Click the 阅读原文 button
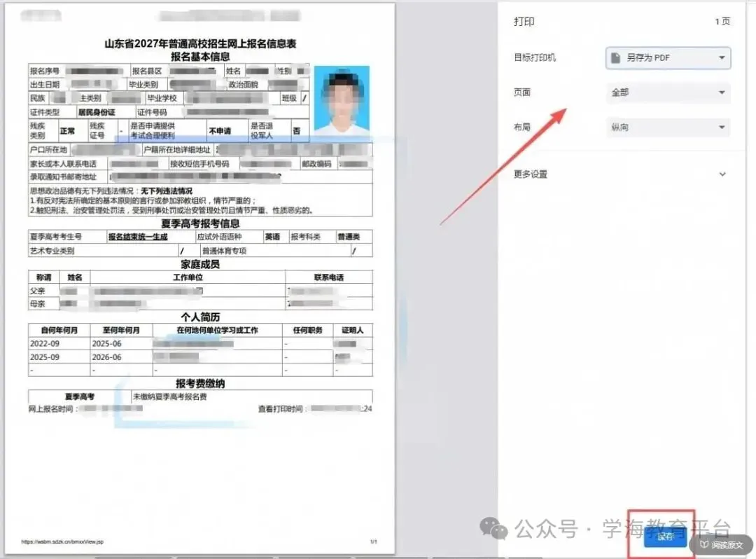The width and height of the screenshot is (756, 559). pos(721,544)
